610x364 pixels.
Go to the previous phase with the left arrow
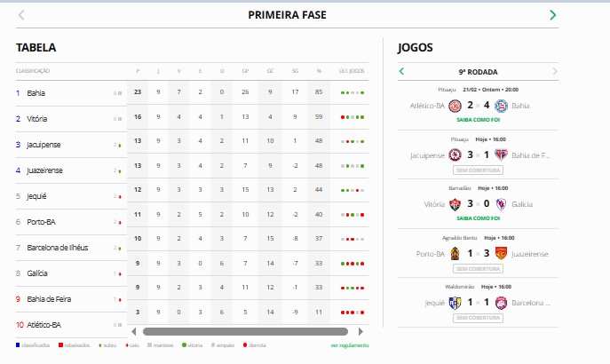[21, 15]
